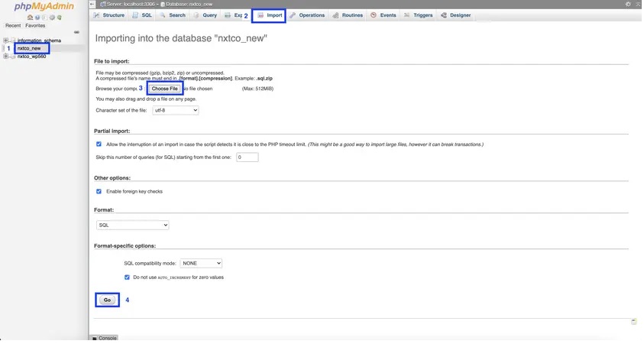
Task: Open the Query tab
Action: (x=205, y=15)
